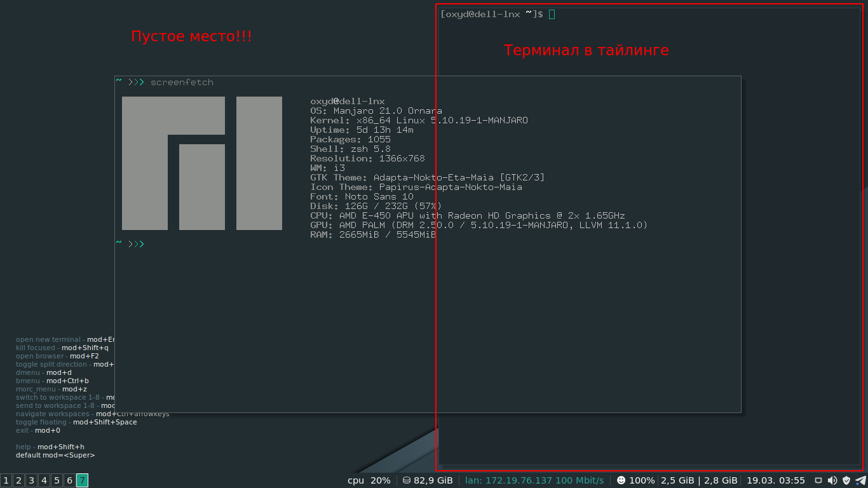Click the 82,9 GiB disk space value
The width and height of the screenshot is (868, 488).
(433, 480)
